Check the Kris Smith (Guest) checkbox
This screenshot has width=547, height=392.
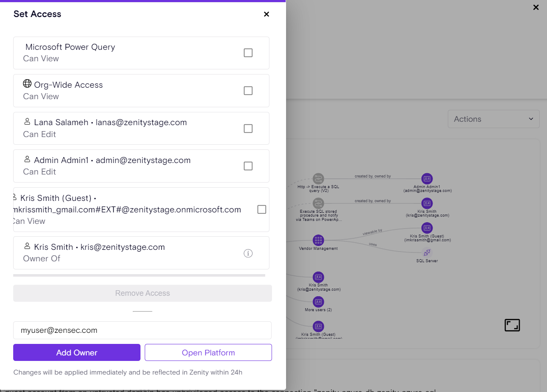point(262,209)
